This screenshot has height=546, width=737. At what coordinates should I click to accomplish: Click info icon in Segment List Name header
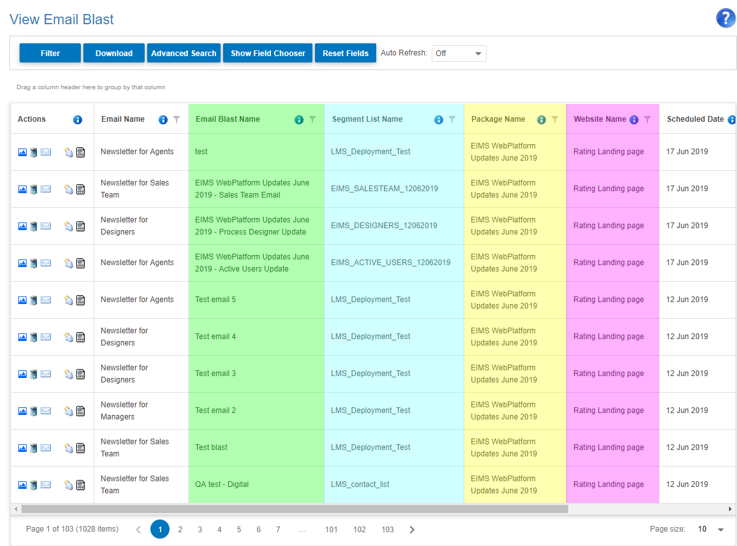[439, 120]
